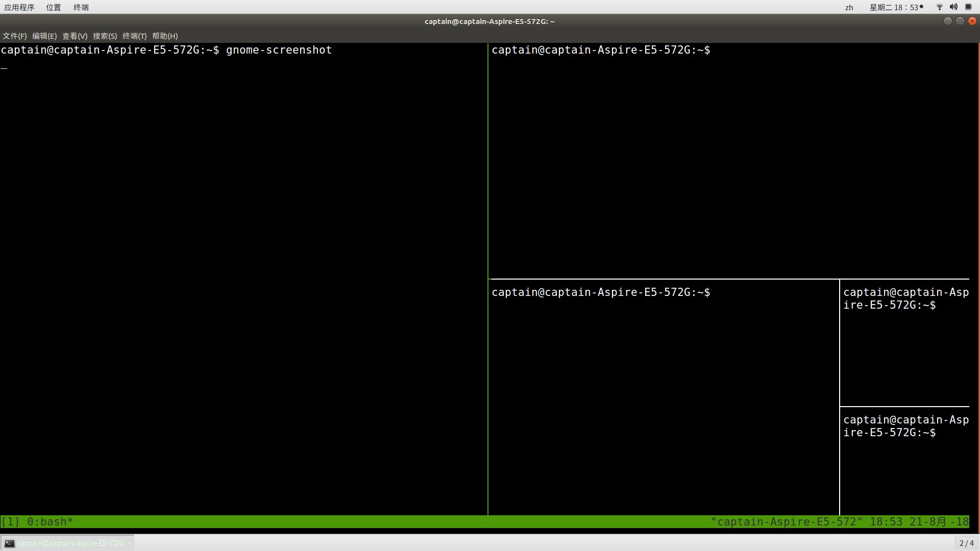Viewport: 980px width, 551px height.
Task: Open the battery power indicator
Action: click(968, 7)
